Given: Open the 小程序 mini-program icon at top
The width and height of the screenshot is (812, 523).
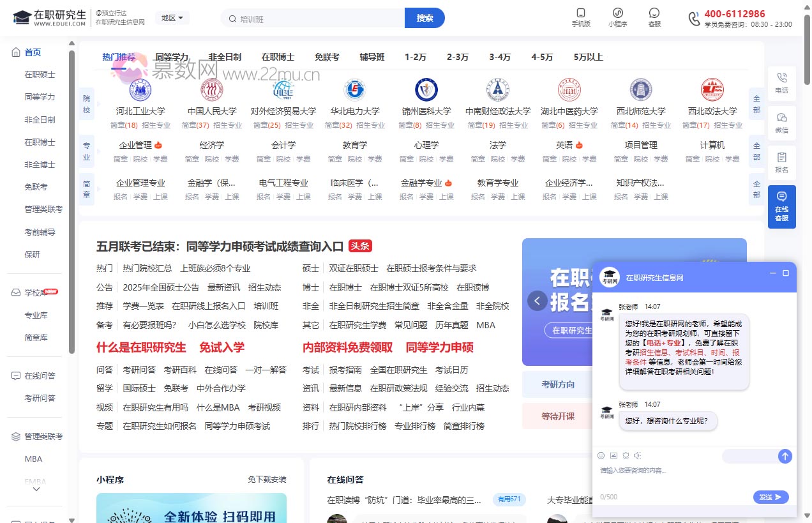Looking at the screenshot, I should point(617,17).
